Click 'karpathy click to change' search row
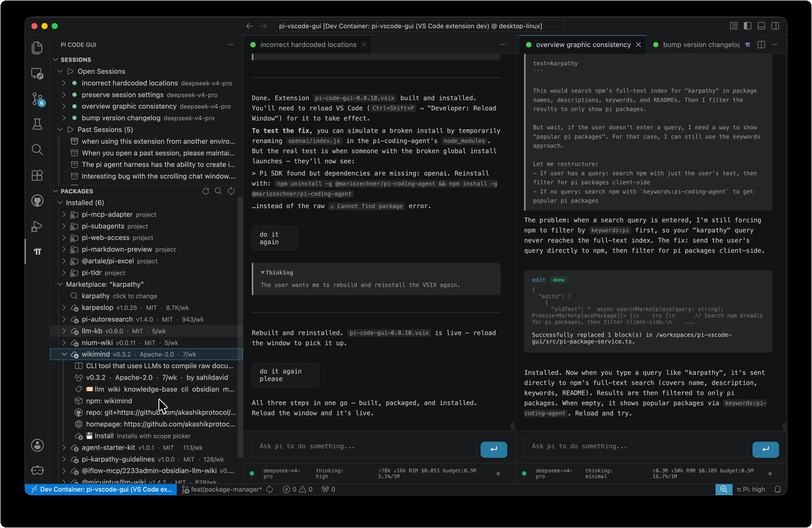812x528 pixels. (146, 296)
